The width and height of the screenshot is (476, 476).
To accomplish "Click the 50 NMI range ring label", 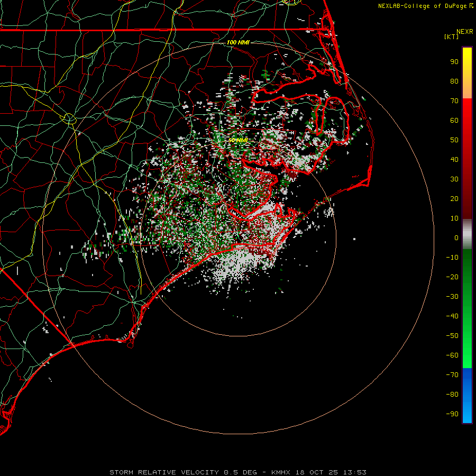I will coord(239,140).
